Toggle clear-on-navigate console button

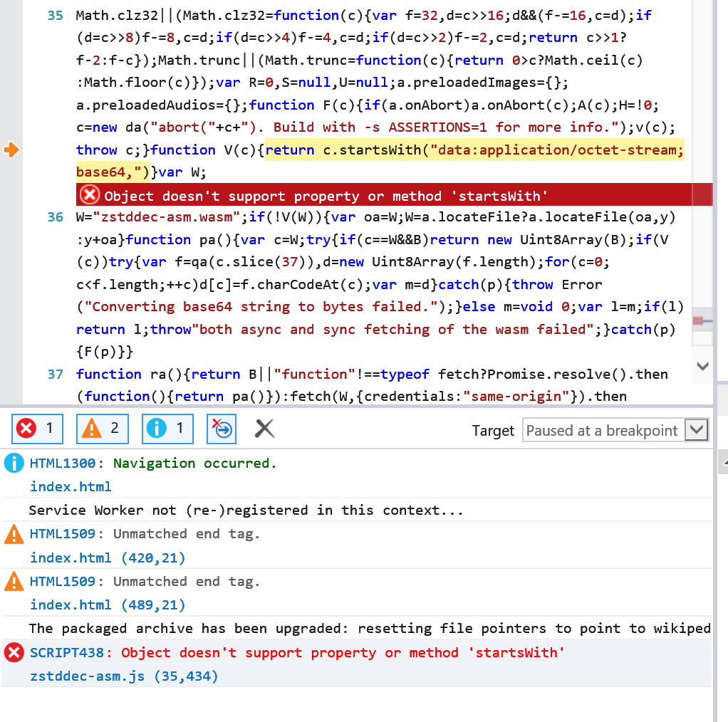[x=222, y=429]
